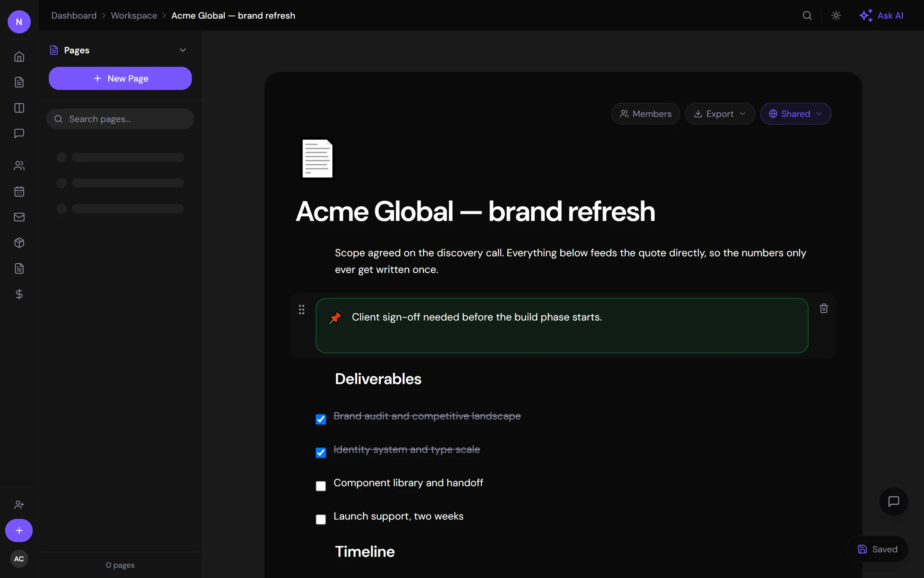Open the mail icon in sidebar

click(19, 217)
